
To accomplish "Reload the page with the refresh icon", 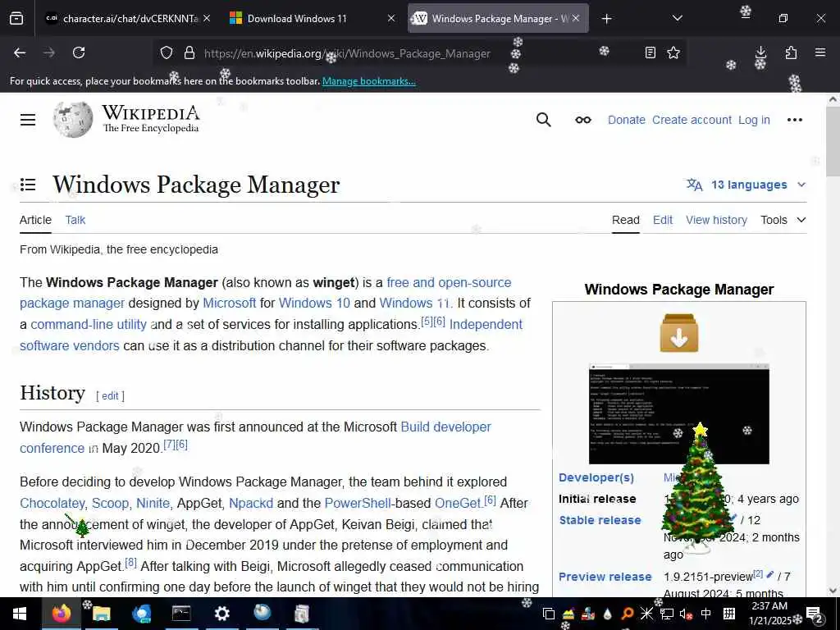I will click(79, 52).
